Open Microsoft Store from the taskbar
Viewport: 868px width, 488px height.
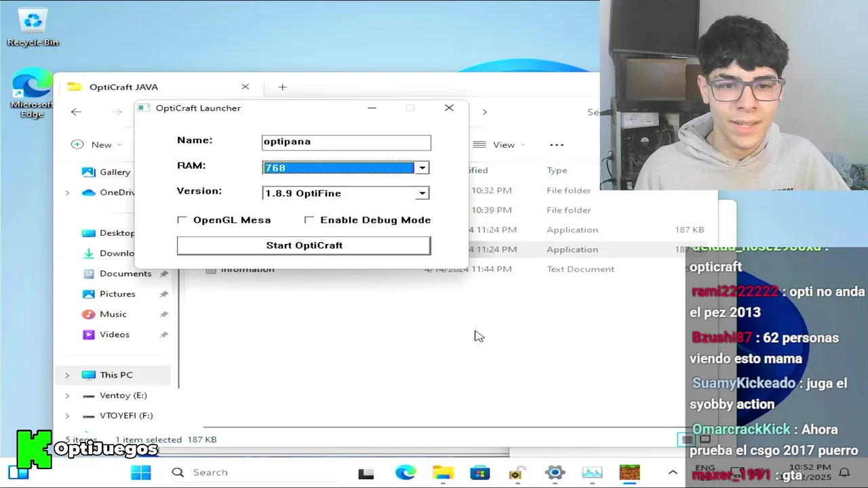(480, 472)
